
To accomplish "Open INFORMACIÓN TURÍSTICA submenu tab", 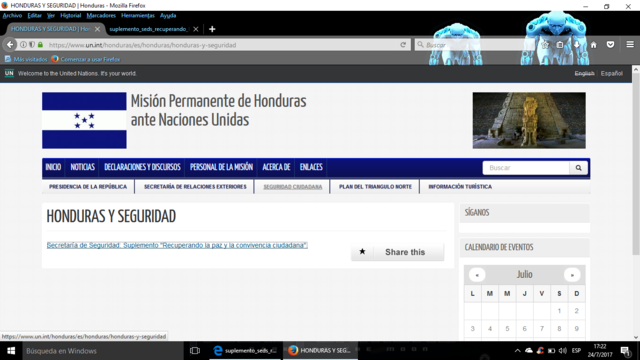I will (460, 187).
